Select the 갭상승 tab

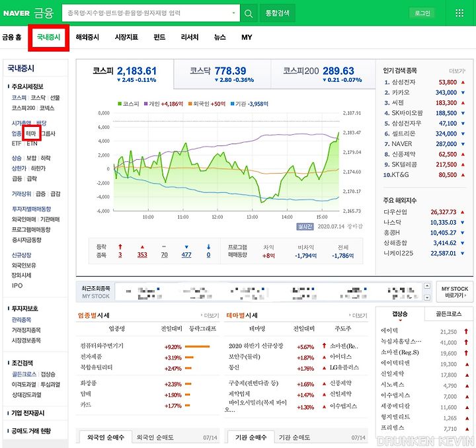pyautogui.click(x=400, y=314)
